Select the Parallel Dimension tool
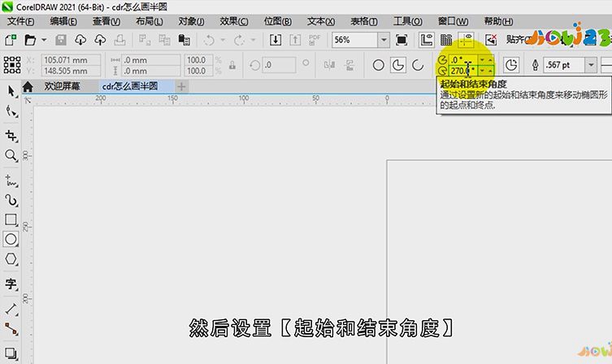The height and width of the screenshot is (364, 612). point(11,310)
